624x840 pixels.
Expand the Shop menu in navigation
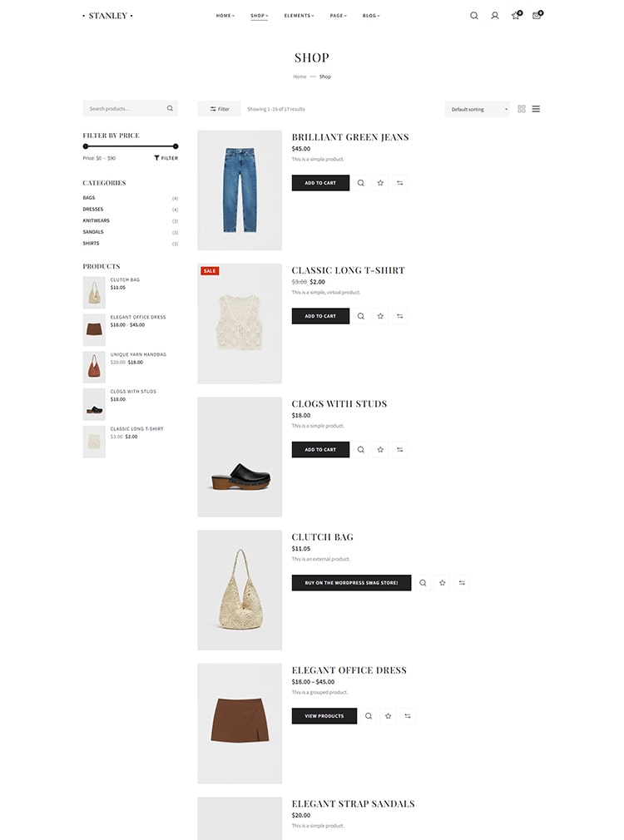tap(259, 16)
